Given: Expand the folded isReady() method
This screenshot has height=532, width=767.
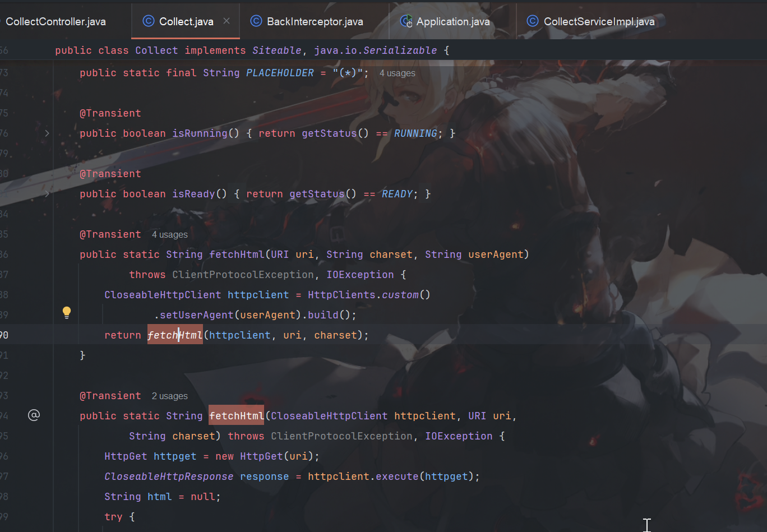Looking at the screenshot, I should tap(47, 194).
